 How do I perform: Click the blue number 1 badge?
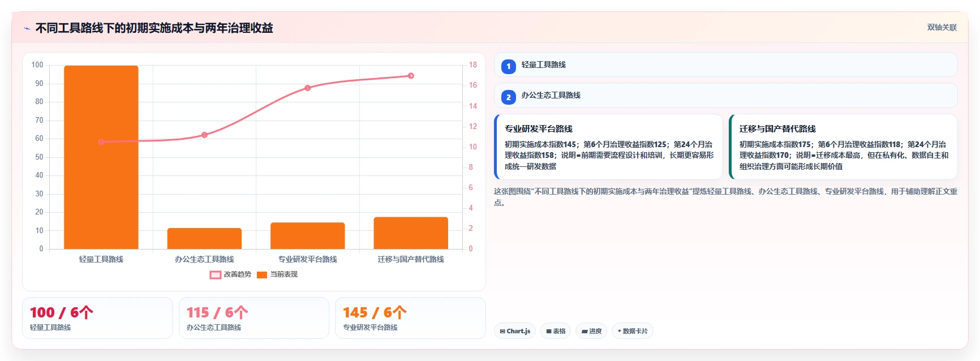tap(508, 66)
